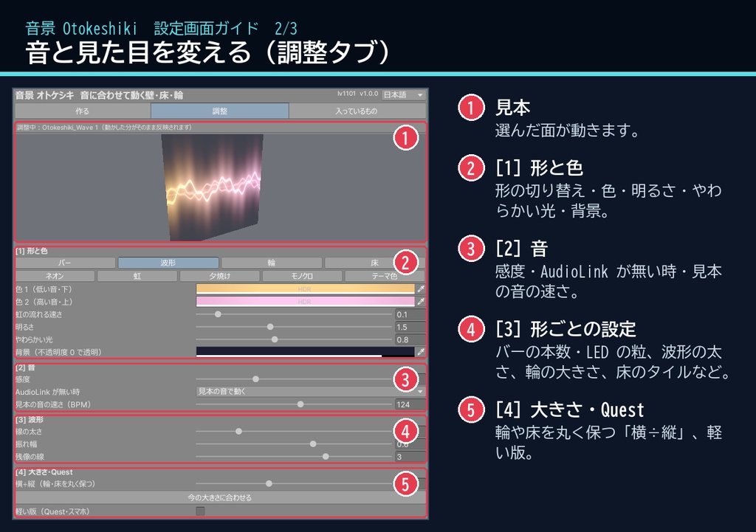
Task: Select the 調整 tab
Action: pyautogui.click(x=220, y=111)
